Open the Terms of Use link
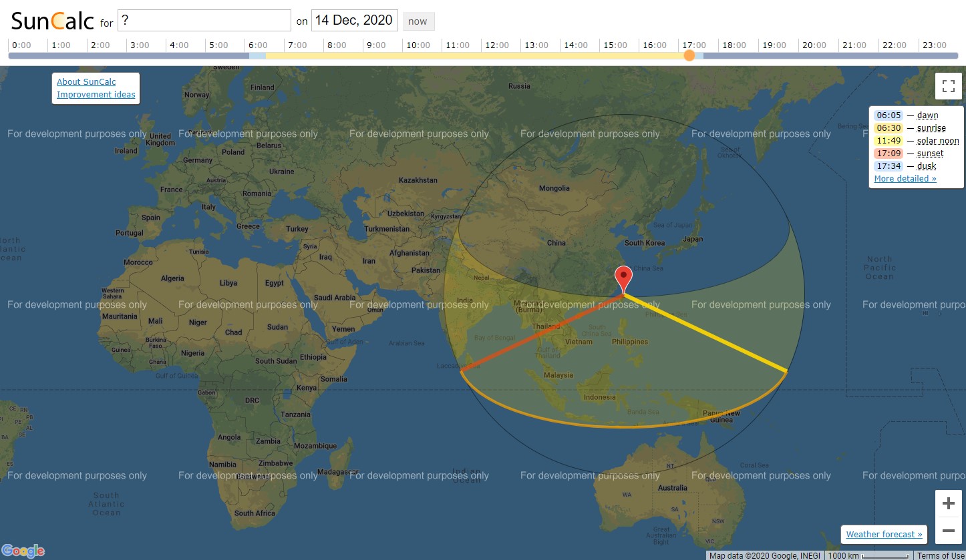This screenshot has width=966, height=560. point(940,555)
